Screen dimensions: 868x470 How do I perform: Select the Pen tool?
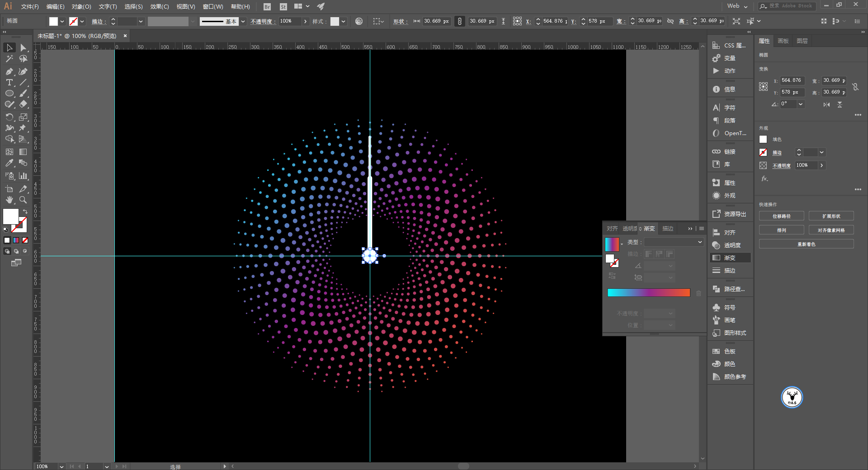[9, 71]
